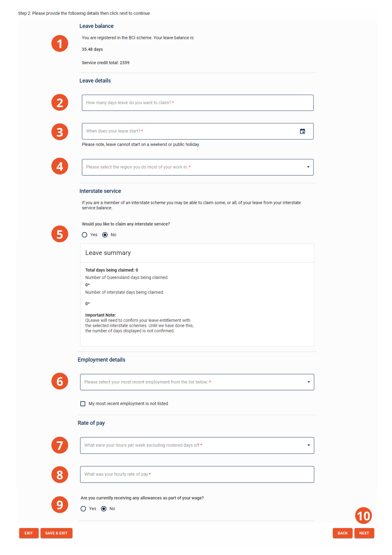Select Yes to claim interstate service
This screenshot has width=392, height=555.
coord(85,234)
